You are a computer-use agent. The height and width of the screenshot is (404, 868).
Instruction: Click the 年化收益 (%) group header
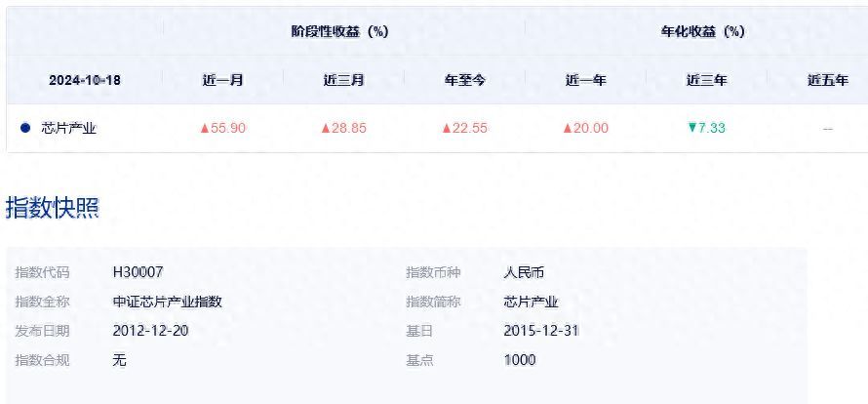702,31
